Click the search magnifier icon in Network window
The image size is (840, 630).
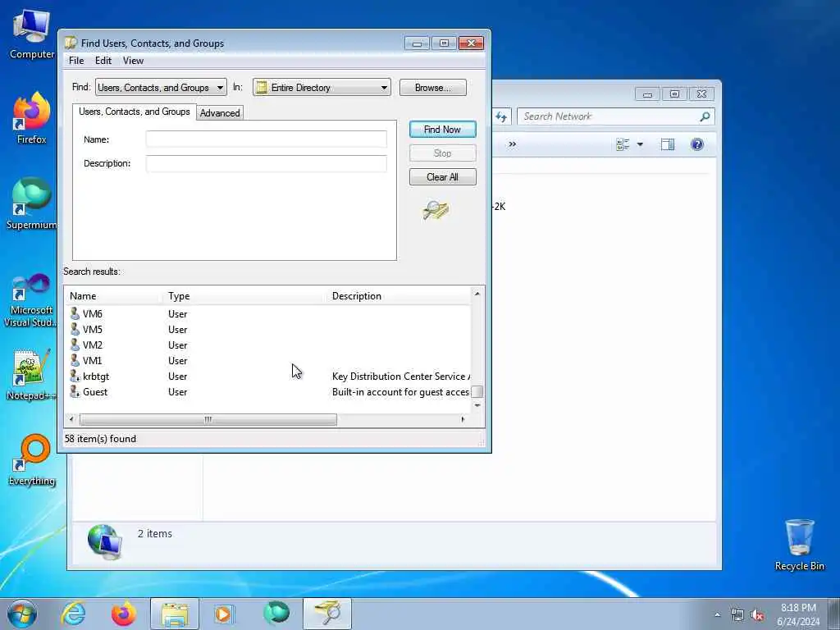click(x=705, y=116)
